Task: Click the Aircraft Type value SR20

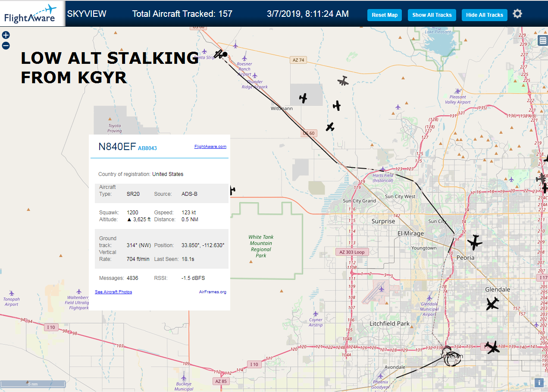Action: coord(133,194)
